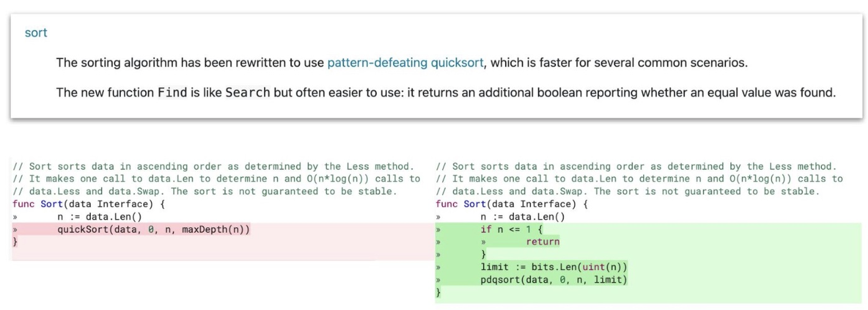This screenshot has height=310, width=868.
Task: Click the added pdqsort call line
Action: [x=554, y=280]
